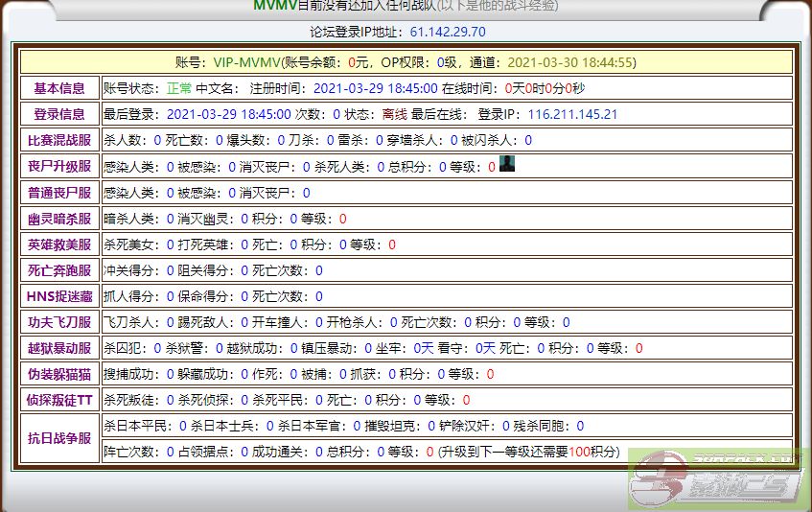The height and width of the screenshot is (512, 812).
Task: Select the HNS捉迷藏 server label
Action: [59, 296]
